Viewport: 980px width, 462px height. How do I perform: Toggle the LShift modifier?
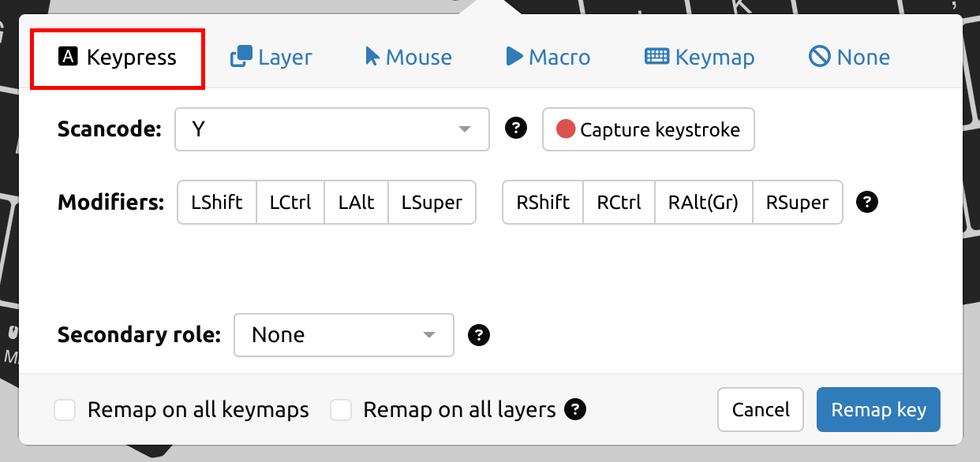[x=216, y=203]
